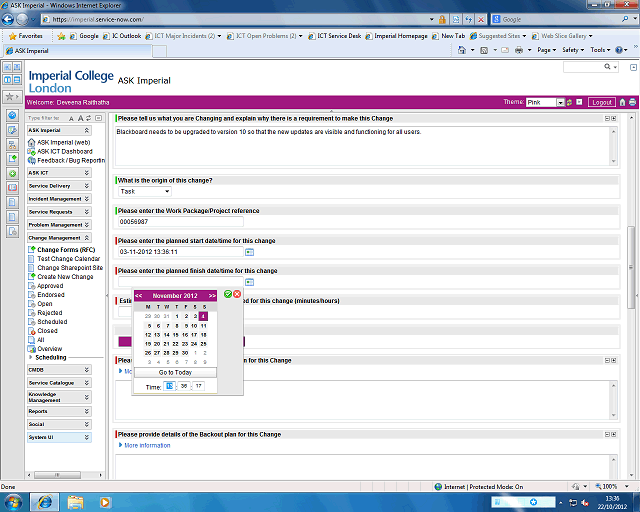The width and height of the screenshot is (640, 512).
Task: Open the Tools menu in IE toolbar
Action: (x=598, y=49)
